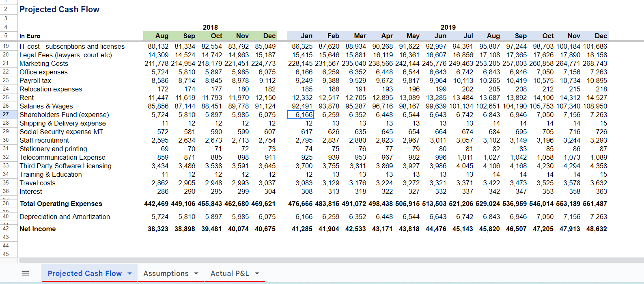Select the 'In Euro' cell
Screen dimensions: 644x284
point(30,36)
